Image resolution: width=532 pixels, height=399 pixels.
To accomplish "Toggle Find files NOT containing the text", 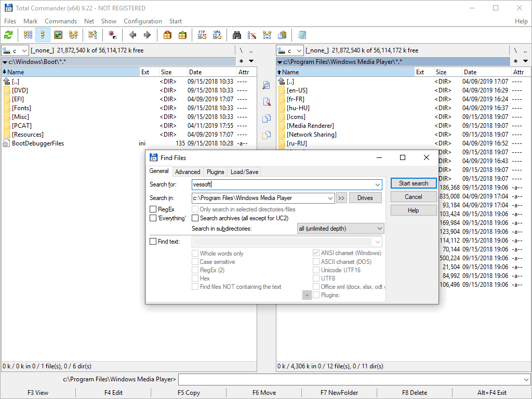I will coord(195,287).
